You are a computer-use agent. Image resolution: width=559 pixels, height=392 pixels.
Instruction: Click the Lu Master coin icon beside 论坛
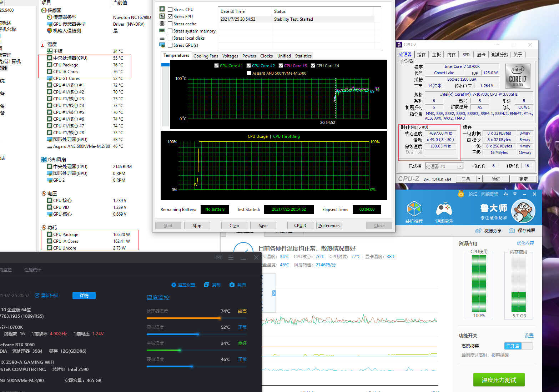click(x=461, y=194)
